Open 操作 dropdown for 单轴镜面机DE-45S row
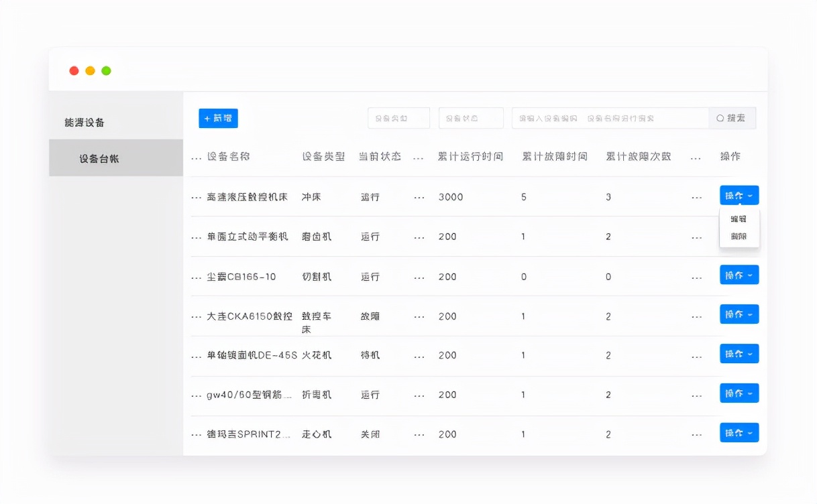Viewport: 817px width, 504px height. (x=739, y=354)
